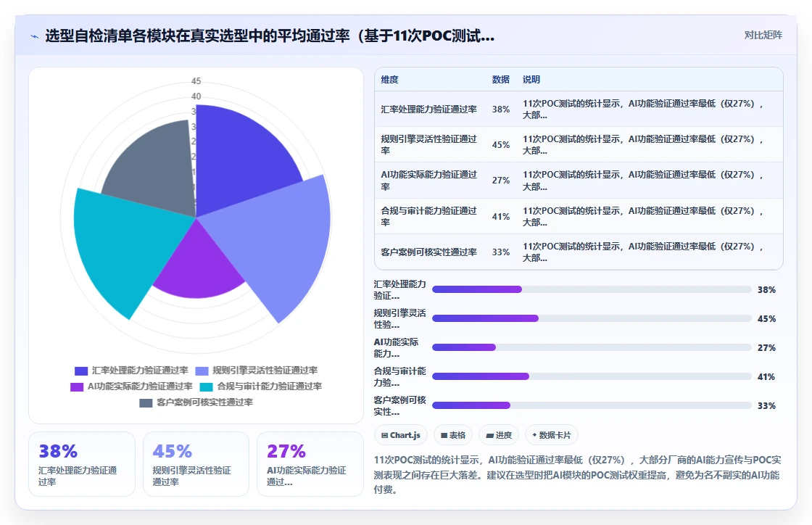Select the 数据卡片 tag button

pyautogui.click(x=552, y=435)
